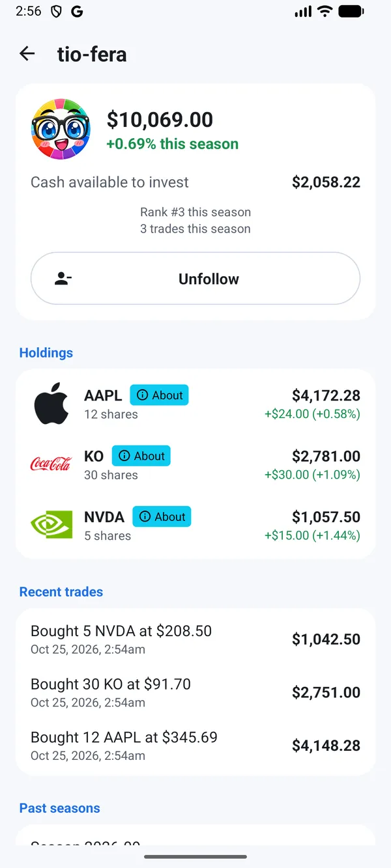The image size is (391, 868).
Task: Tap the shield icon in status bar
Action: click(x=57, y=12)
